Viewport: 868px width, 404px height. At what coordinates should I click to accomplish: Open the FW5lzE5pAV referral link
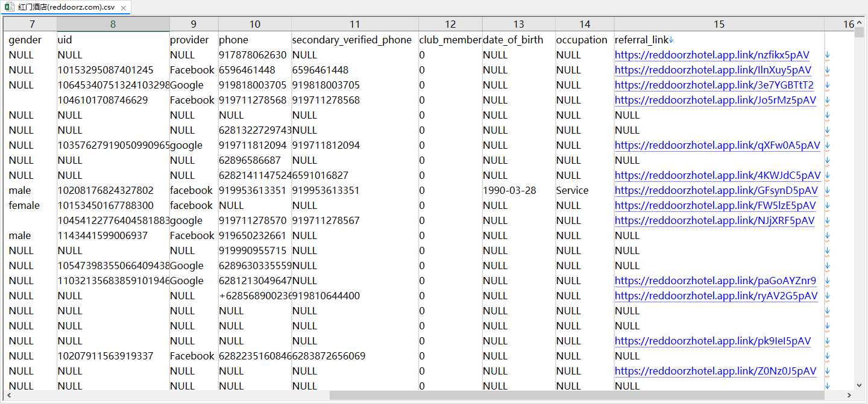[715, 205]
